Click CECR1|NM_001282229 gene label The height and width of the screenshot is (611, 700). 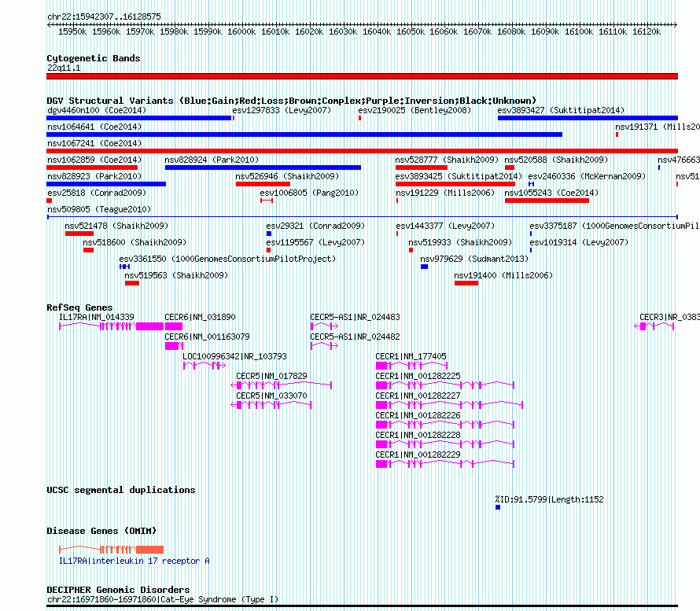tap(418, 455)
